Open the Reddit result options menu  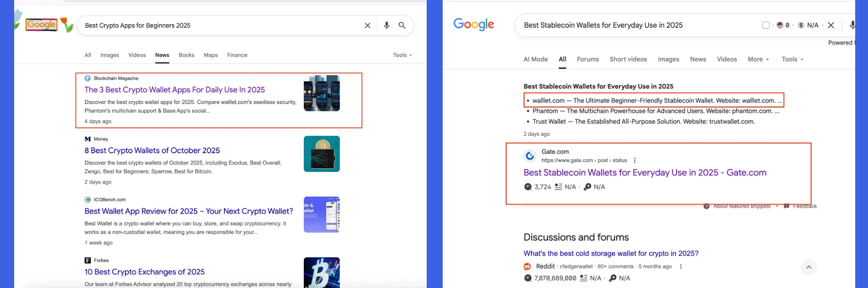click(681, 267)
